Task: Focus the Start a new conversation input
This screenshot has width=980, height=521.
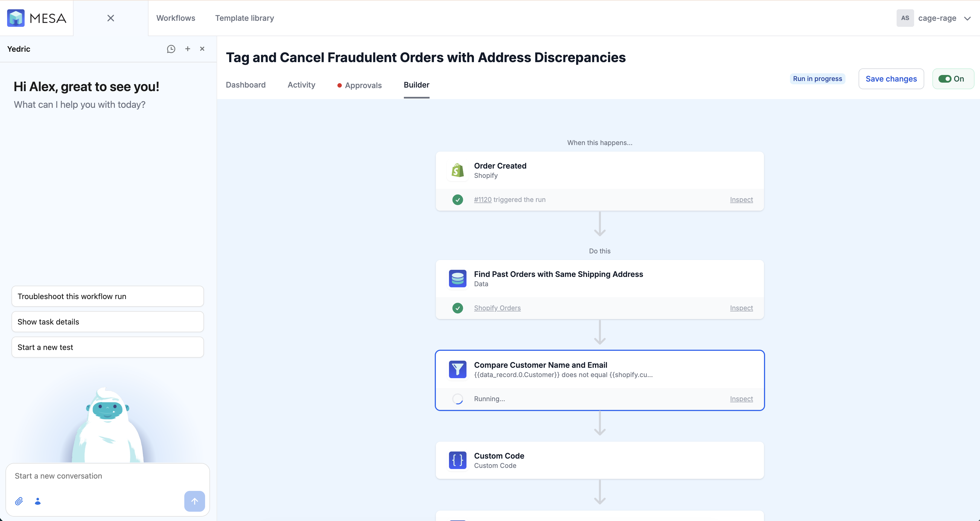Action: (108, 476)
